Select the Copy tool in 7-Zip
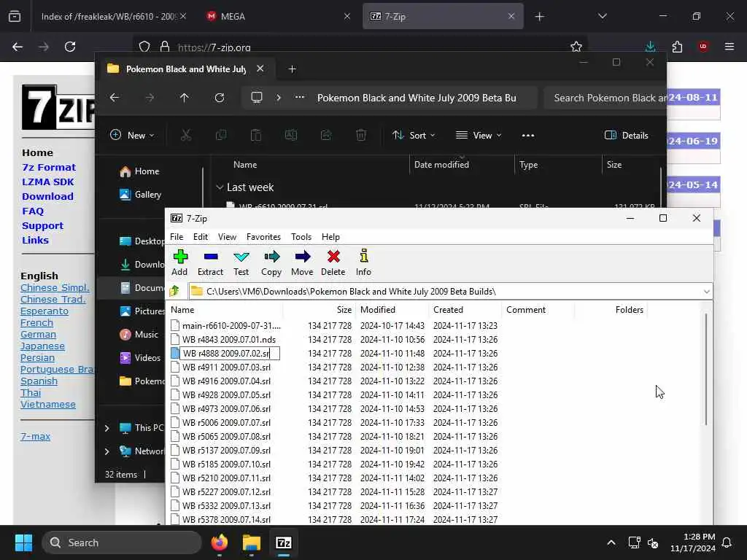Viewport: 747px width, 560px height. click(271, 262)
